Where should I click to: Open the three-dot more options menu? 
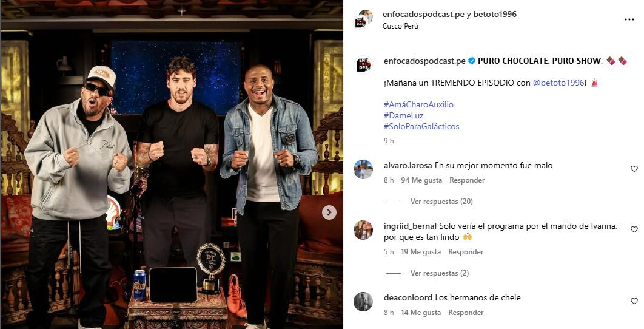(x=629, y=20)
